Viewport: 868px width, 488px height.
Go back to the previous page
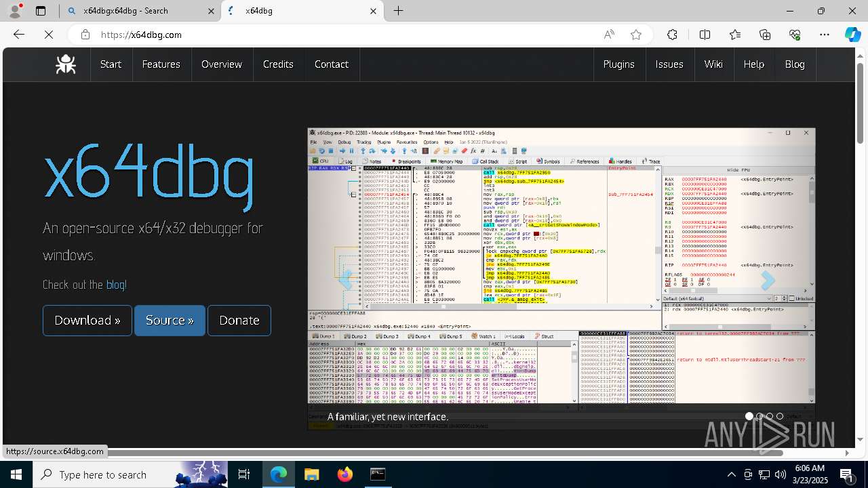click(x=19, y=35)
